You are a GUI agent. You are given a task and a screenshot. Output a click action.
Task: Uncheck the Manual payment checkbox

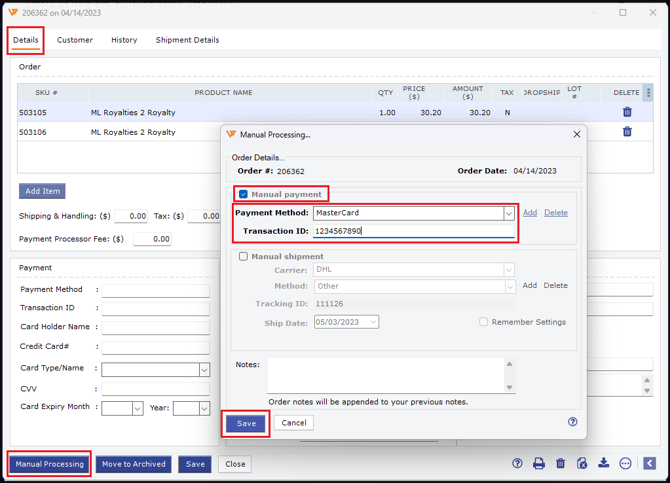[243, 194]
